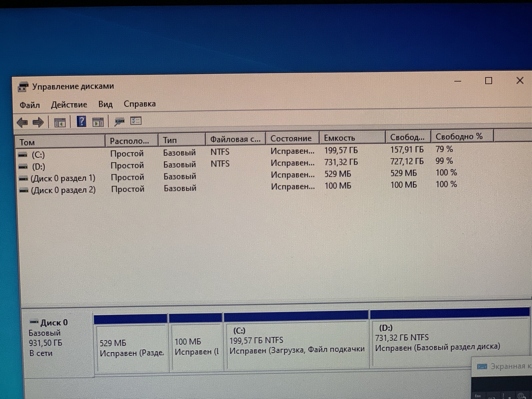The width and height of the screenshot is (532, 399).
Task: Open the Справка menu
Action: (139, 104)
